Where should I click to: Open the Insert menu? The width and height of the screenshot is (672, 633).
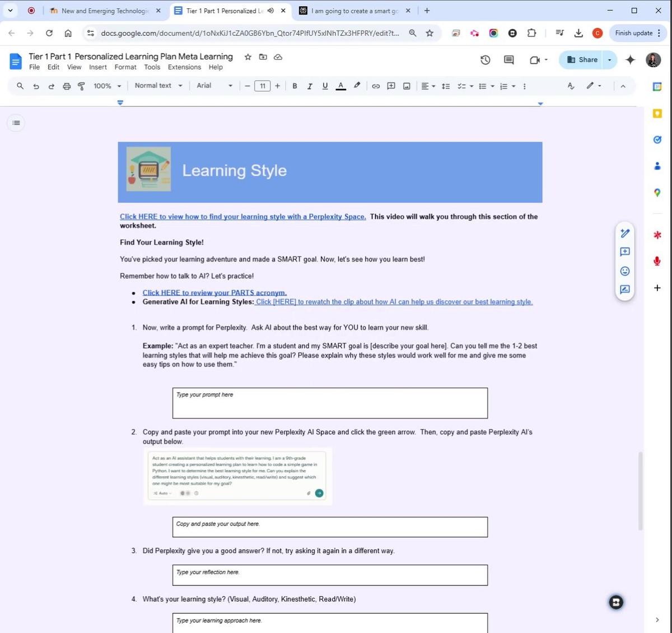pos(97,67)
